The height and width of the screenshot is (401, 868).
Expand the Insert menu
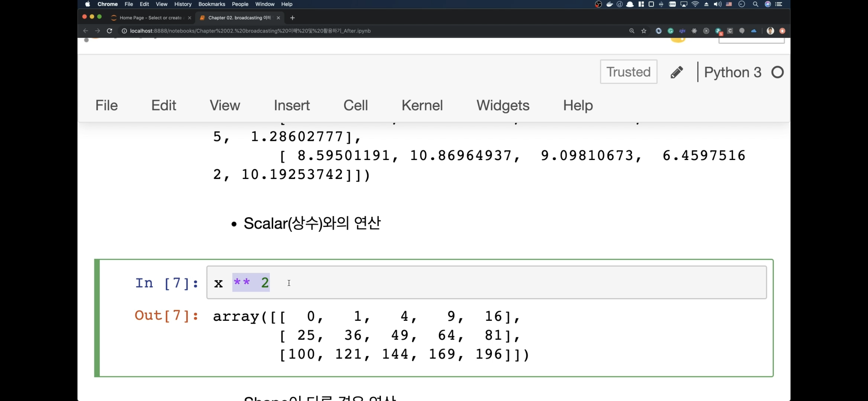291,105
